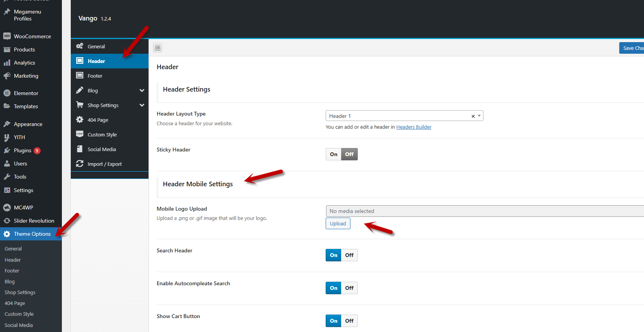Open the Headers Builder link
This screenshot has height=332, width=644.
[x=414, y=127]
